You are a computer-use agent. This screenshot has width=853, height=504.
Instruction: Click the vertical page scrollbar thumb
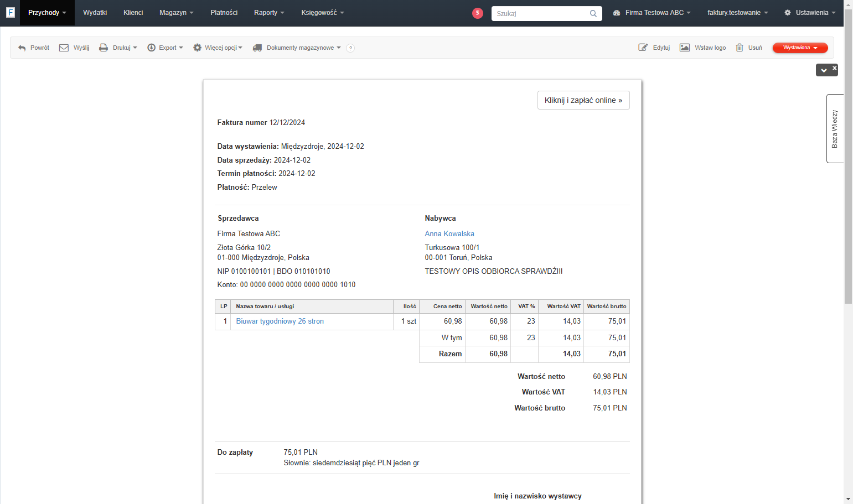848,157
